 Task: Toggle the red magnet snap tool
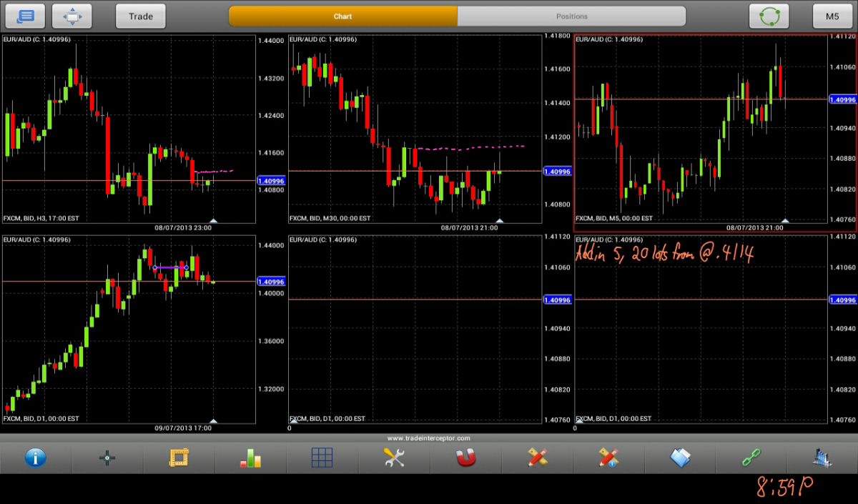pos(465,458)
